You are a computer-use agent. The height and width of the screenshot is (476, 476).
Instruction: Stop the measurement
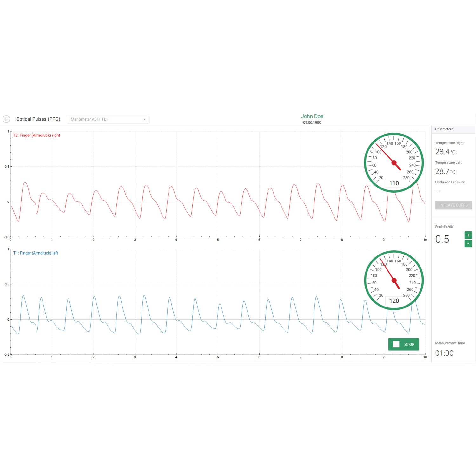click(404, 344)
